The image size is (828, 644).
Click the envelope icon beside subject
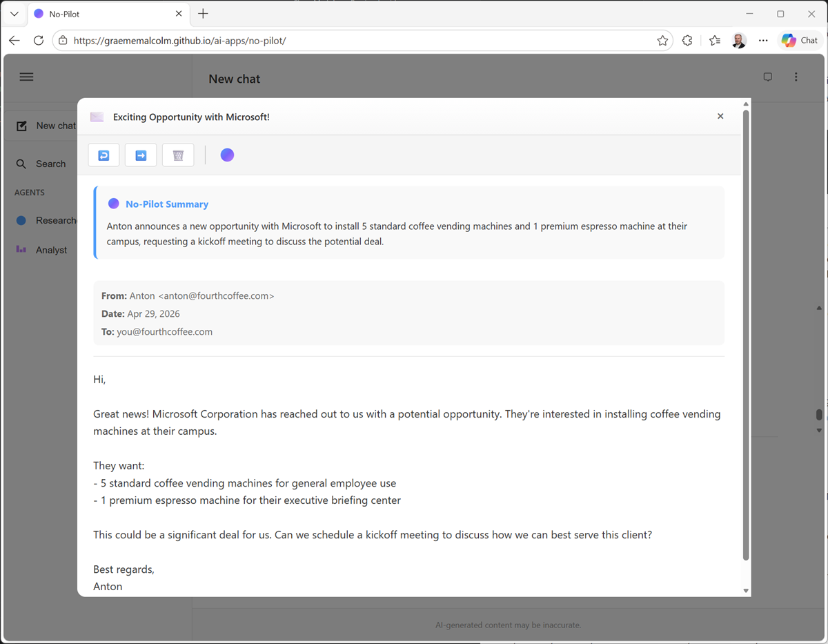(97, 117)
